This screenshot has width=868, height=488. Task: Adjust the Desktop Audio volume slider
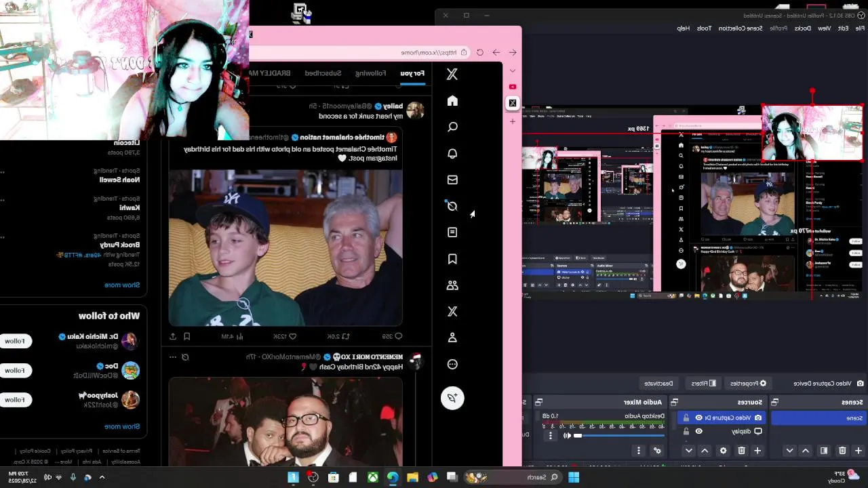pos(620,436)
